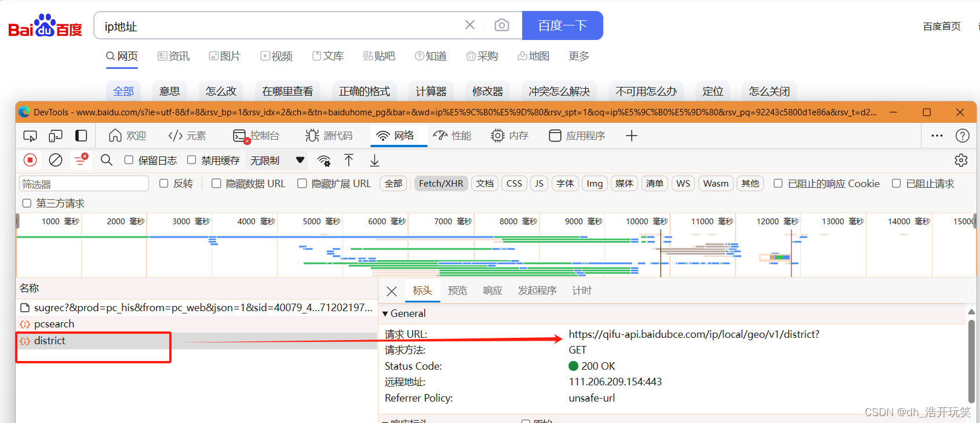
Task: Toggle the network filter icon
Action: [81, 160]
